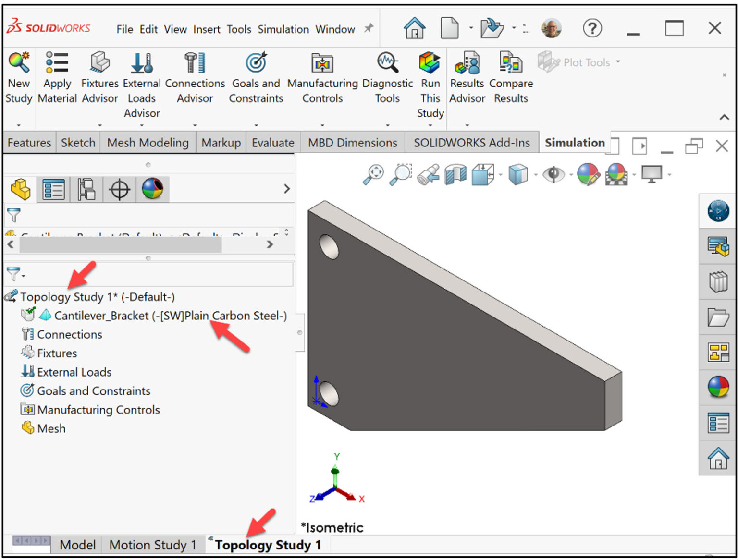738x560 pixels.
Task: Click the Topology Study 1 tab
Action: point(267,545)
